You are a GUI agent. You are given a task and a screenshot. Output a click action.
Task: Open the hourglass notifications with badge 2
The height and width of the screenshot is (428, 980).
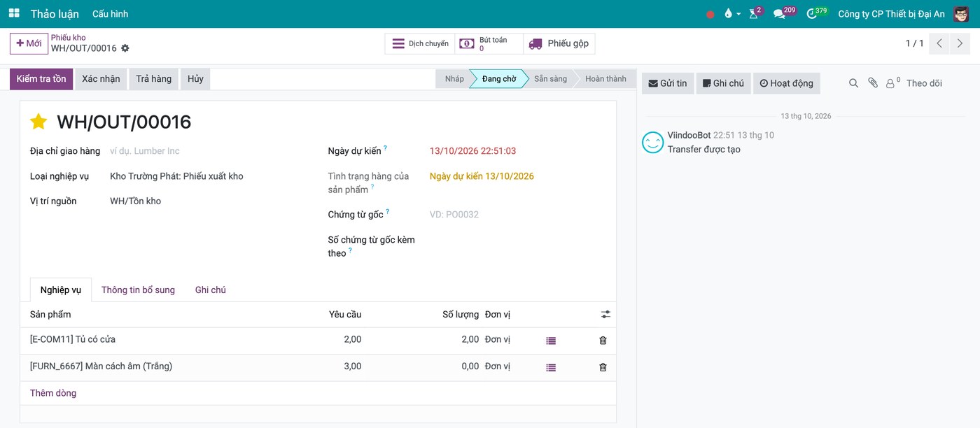[x=755, y=13]
